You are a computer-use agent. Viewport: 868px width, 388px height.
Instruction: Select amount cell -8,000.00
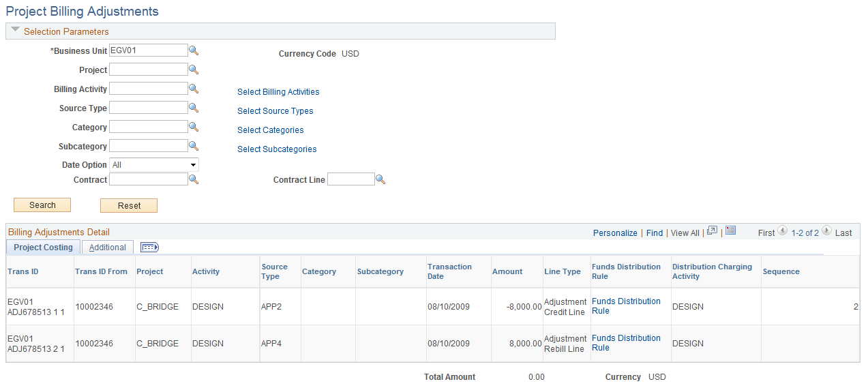click(x=524, y=307)
